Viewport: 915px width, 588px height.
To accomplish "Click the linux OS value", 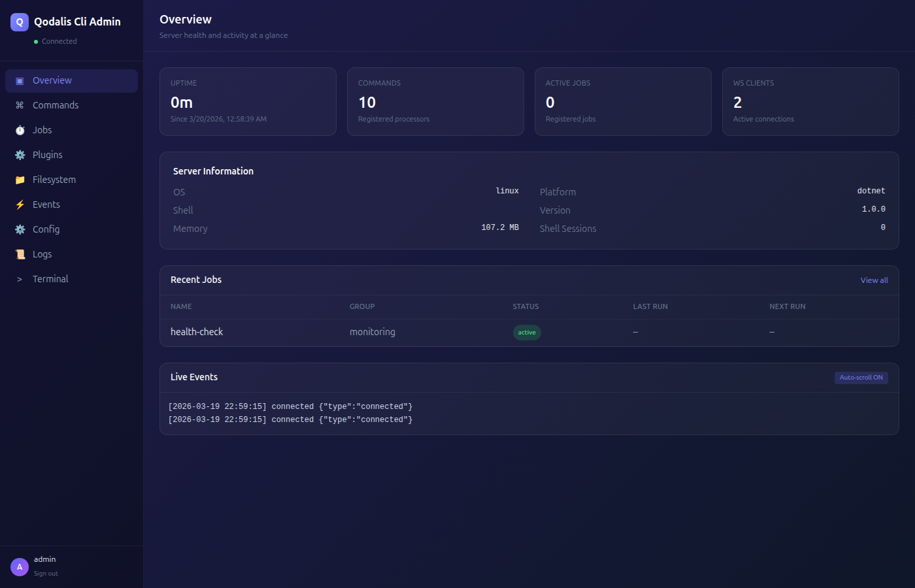I will [x=507, y=191].
